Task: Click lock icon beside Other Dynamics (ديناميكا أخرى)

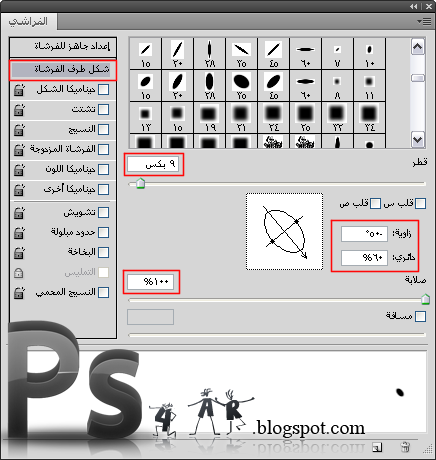Action: [19, 190]
